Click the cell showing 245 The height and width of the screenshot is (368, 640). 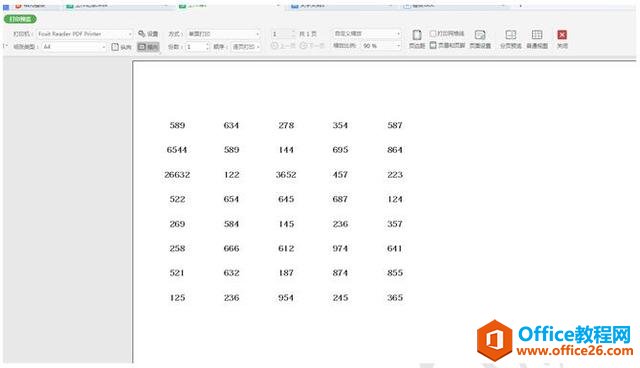click(x=340, y=298)
